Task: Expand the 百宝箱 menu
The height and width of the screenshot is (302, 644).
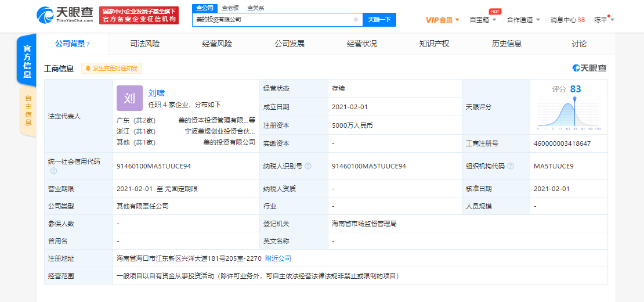Action: click(x=483, y=20)
